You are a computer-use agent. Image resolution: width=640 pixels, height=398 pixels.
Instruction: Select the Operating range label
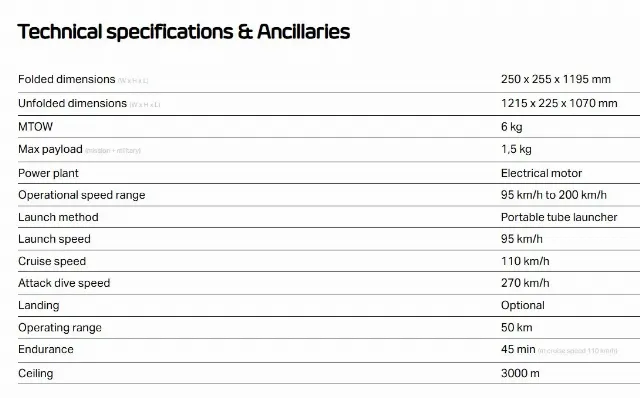pyautogui.click(x=60, y=328)
